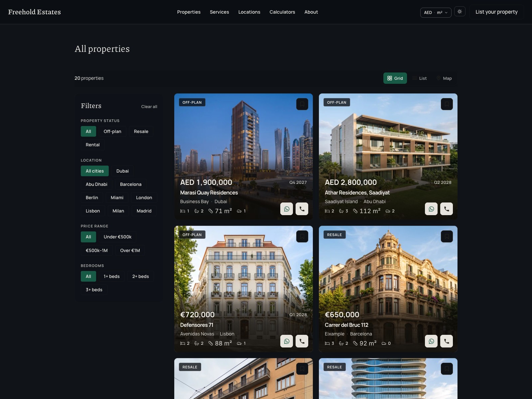Screen dimensions: 532x399
Task: Call about Marasi Quay Residences
Action: click(302, 209)
